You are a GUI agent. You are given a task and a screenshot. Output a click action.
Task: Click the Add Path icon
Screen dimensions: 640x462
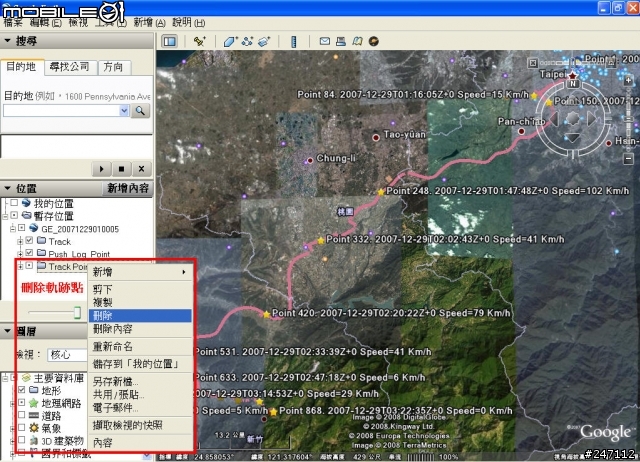[x=247, y=41]
